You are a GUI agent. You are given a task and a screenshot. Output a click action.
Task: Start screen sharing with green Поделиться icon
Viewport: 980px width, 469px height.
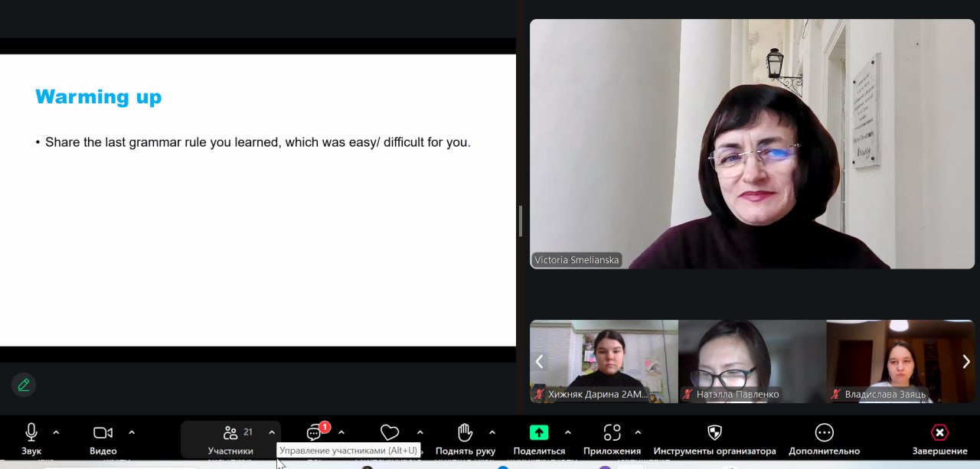pos(539,433)
